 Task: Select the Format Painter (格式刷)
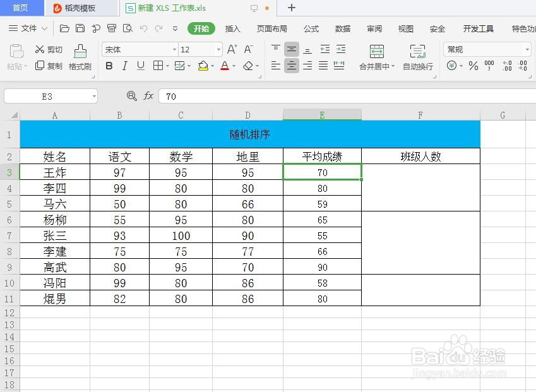(x=80, y=57)
